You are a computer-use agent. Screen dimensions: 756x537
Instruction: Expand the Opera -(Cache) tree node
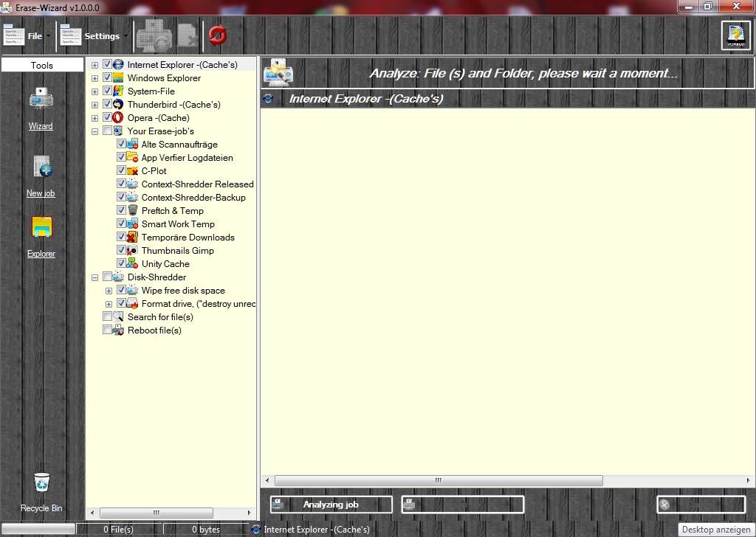[95, 118]
